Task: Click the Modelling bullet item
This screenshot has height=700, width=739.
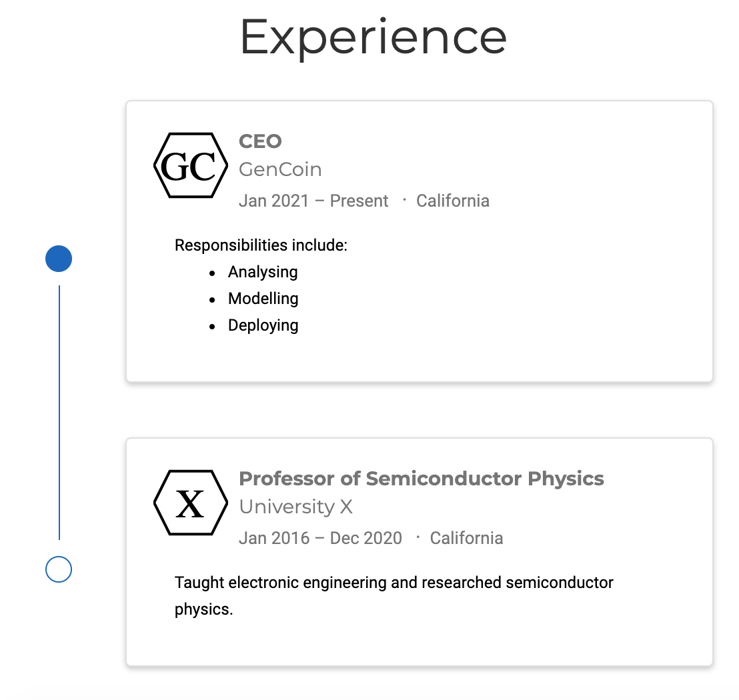Action: click(263, 299)
